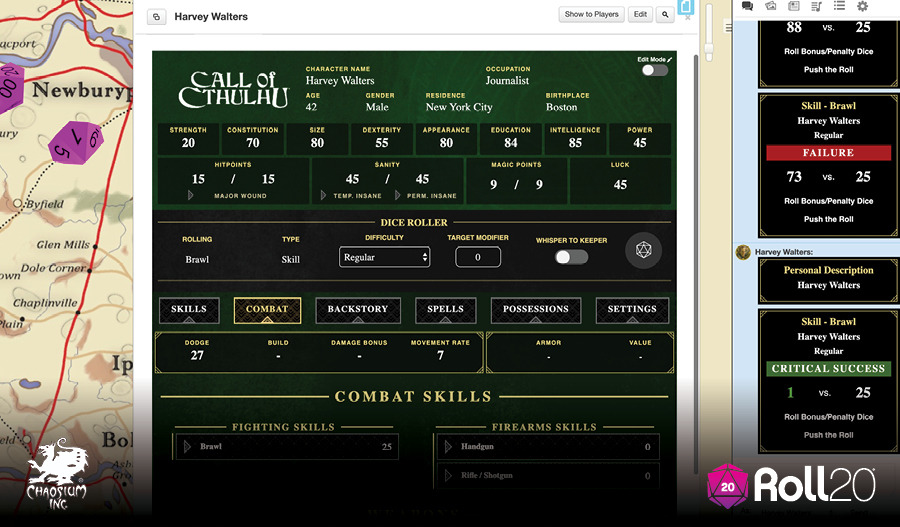900x527 pixels.
Task: Toggle Whisper to Keeper switch
Action: point(571,257)
